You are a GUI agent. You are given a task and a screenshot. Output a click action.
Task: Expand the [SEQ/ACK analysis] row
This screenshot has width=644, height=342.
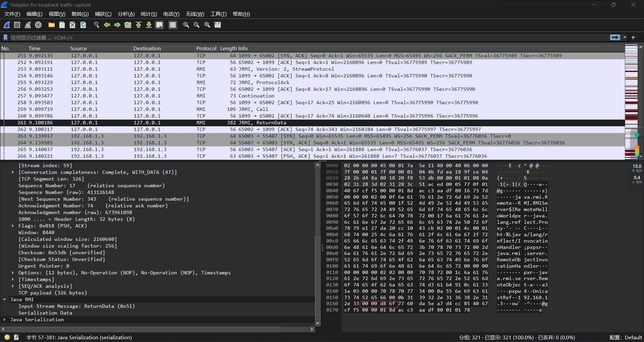click(x=13, y=286)
